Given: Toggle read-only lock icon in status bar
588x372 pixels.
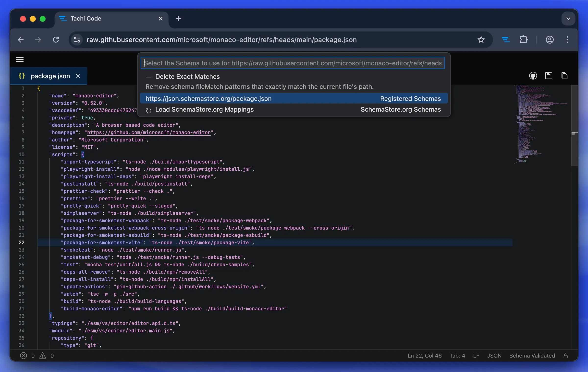Looking at the screenshot, I should click(x=566, y=356).
